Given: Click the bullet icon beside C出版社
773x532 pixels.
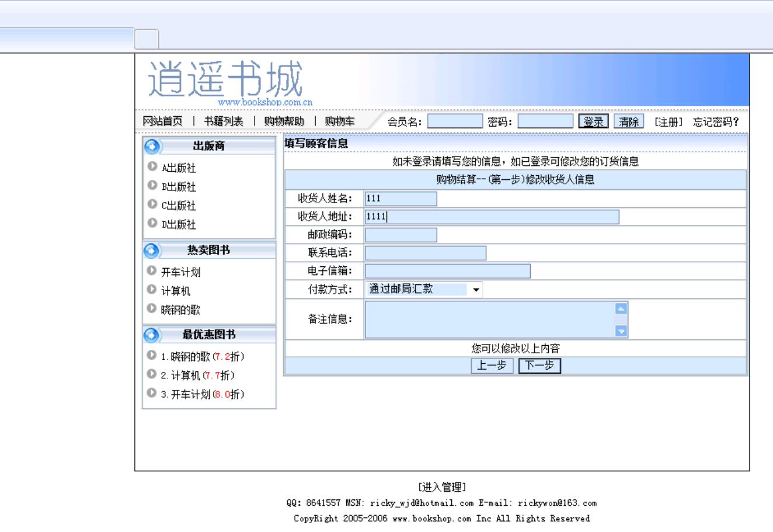Looking at the screenshot, I should click(x=152, y=204).
